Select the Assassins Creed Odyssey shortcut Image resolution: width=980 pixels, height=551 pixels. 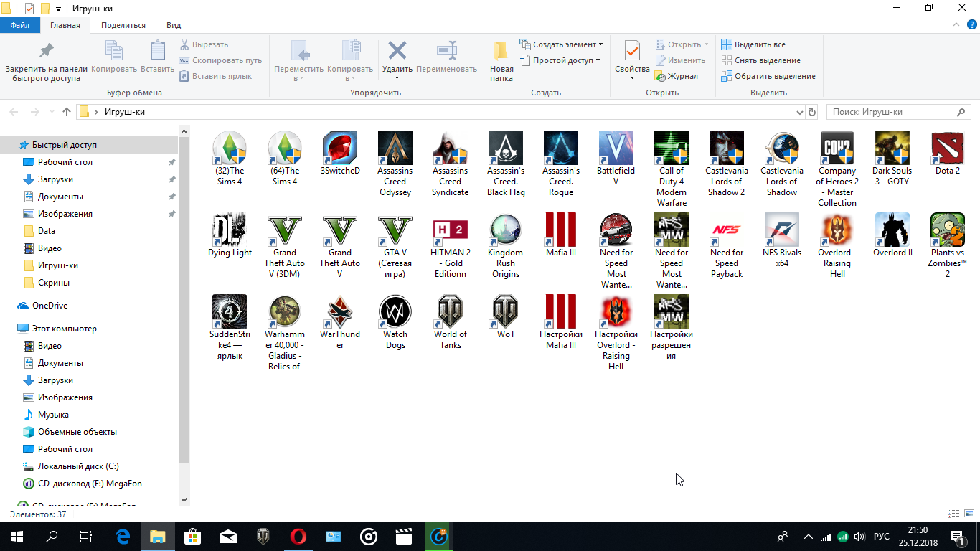click(x=395, y=164)
